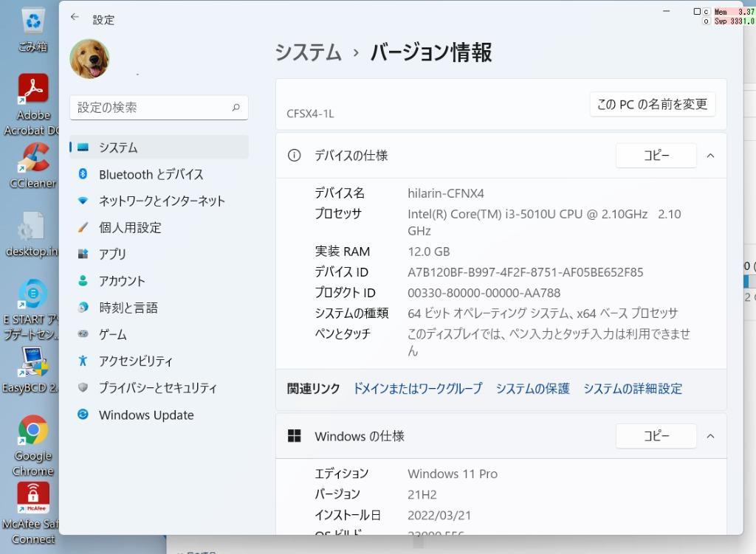Screen dimensions: 756x554
Task: Focus the 設定の検索 search field
Action: click(x=159, y=108)
